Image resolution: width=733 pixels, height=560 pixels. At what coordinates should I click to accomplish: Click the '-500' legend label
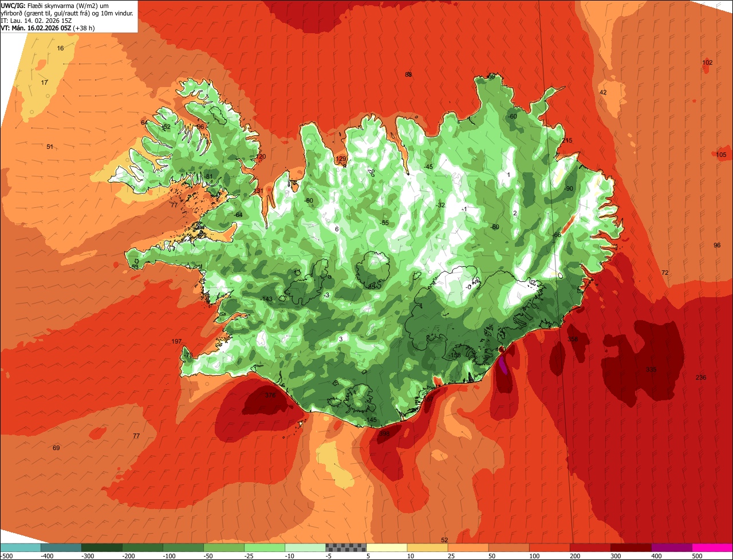[x=7, y=555]
